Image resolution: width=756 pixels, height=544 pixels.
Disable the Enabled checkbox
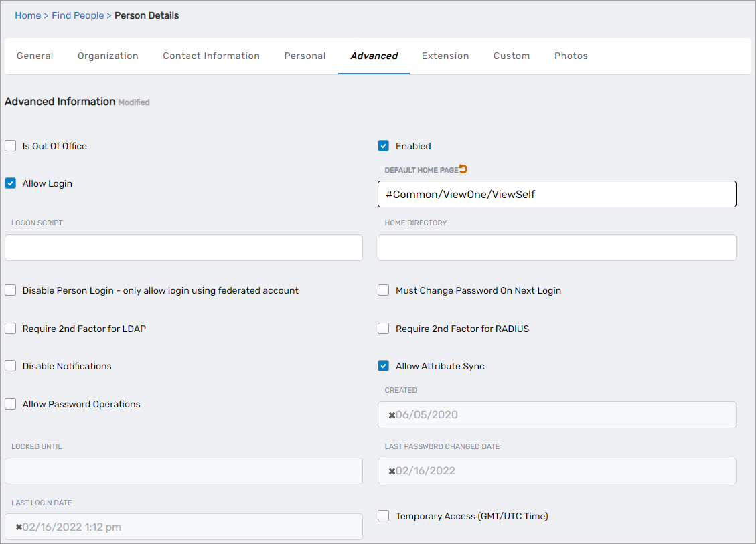point(383,145)
